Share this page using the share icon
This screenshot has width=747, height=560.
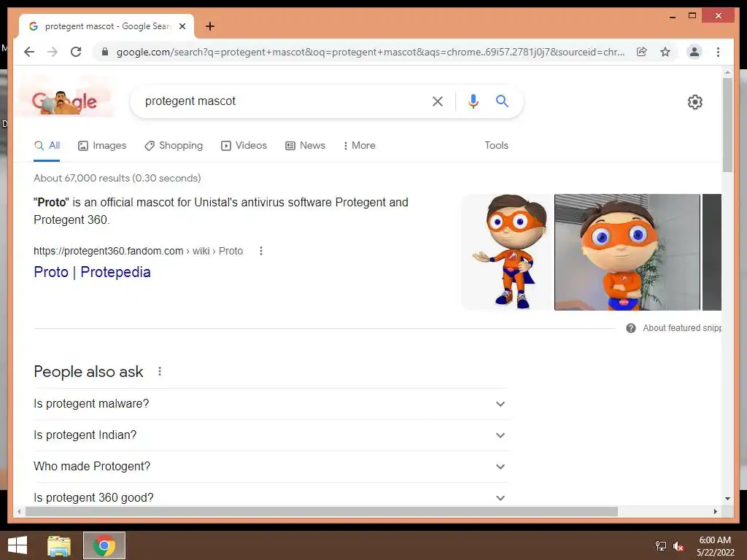[x=642, y=52]
